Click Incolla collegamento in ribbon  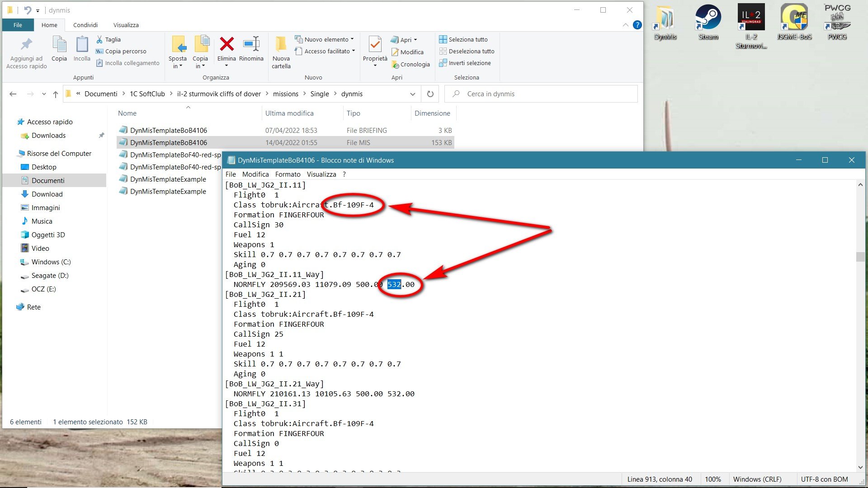(128, 63)
